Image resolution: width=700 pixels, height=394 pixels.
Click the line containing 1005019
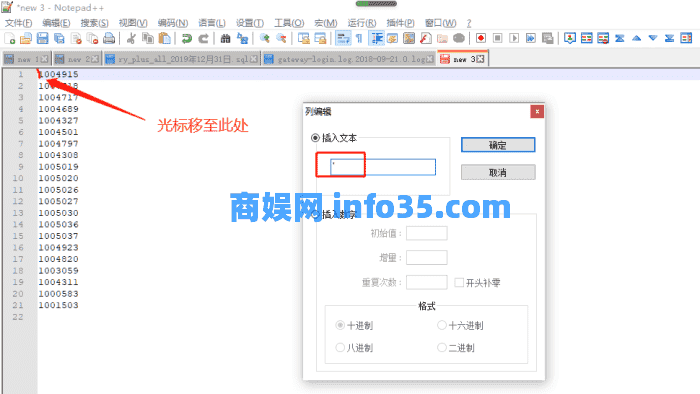click(x=58, y=166)
